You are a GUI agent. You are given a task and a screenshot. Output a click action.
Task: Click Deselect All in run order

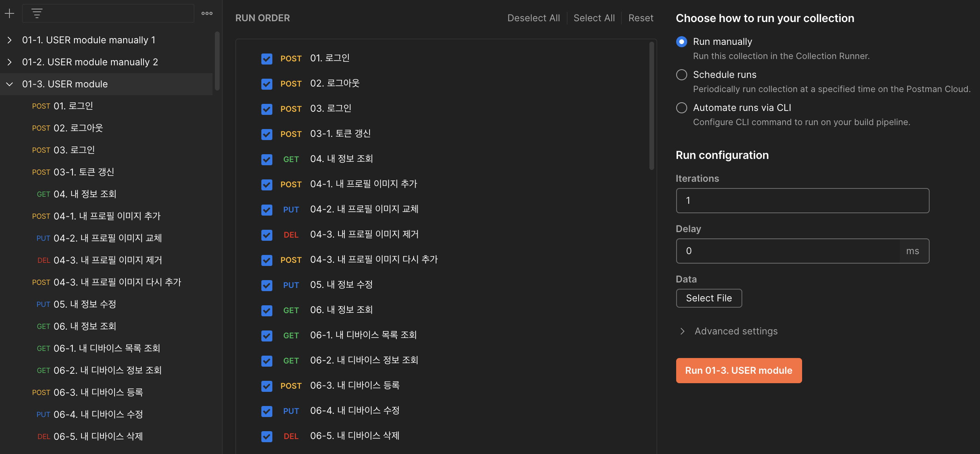point(533,18)
